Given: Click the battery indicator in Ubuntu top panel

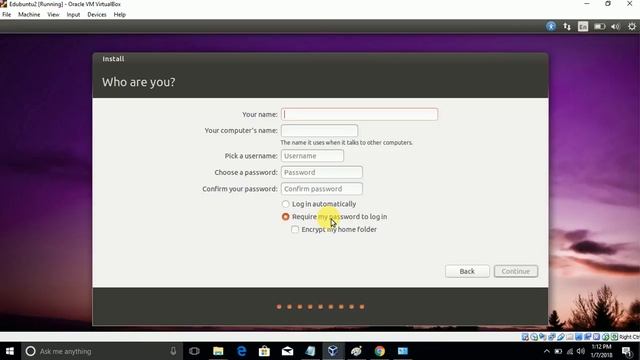Looking at the screenshot, I should [x=599, y=27].
